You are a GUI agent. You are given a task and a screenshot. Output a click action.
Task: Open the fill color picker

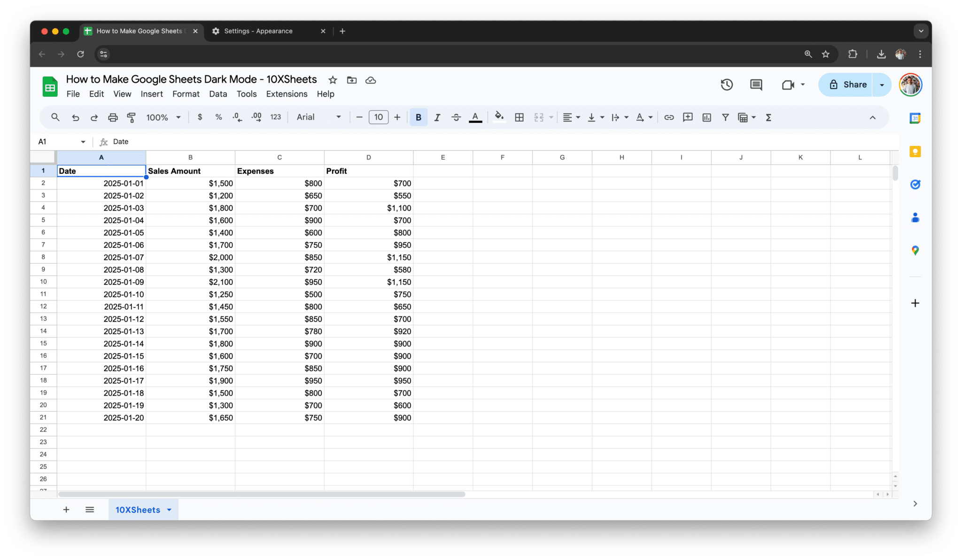(499, 117)
